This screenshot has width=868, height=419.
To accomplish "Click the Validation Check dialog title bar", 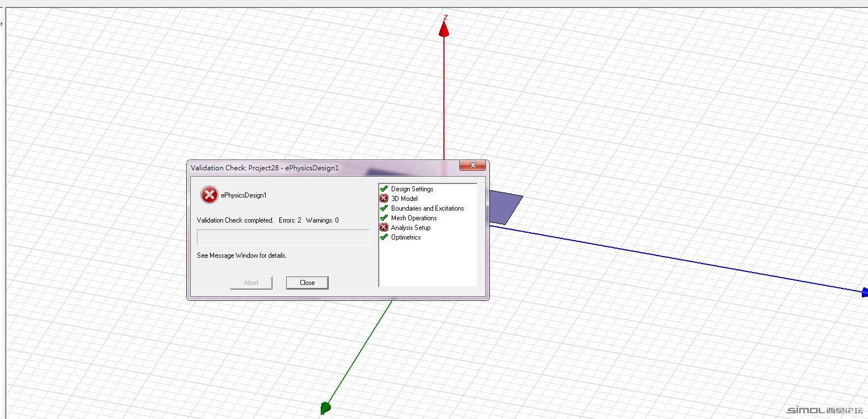I will pos(324,167).
